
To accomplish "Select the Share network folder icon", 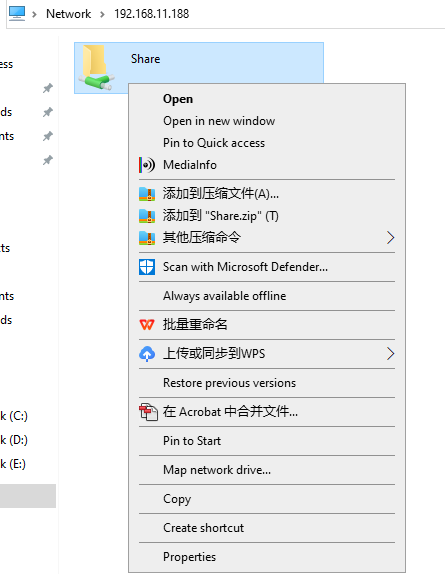I will (97, 67).
